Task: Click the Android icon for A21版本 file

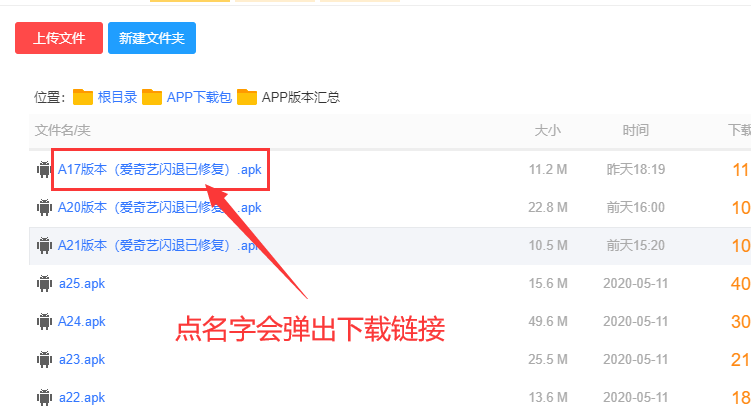Action: 44,245
